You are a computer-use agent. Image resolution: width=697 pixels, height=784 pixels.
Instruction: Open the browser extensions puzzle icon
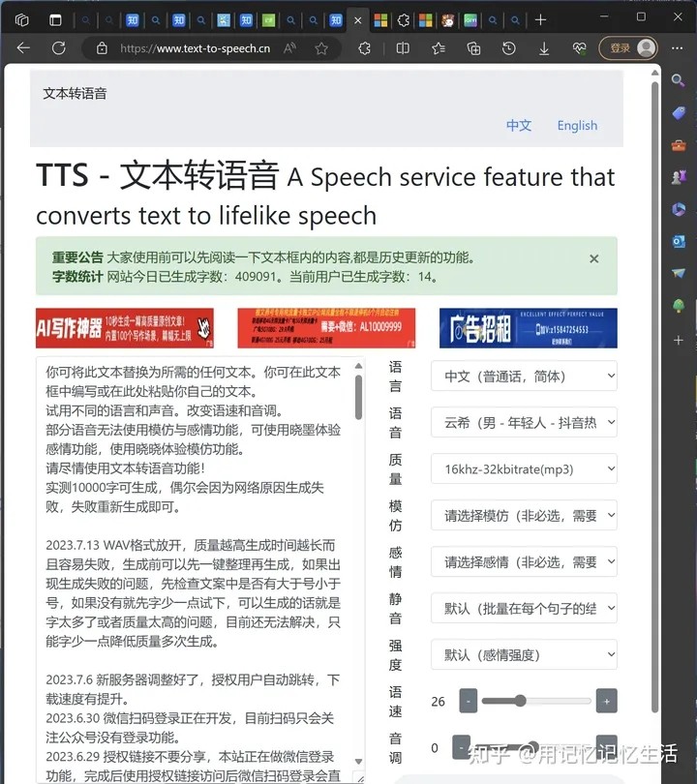click(x=365, y=48)
